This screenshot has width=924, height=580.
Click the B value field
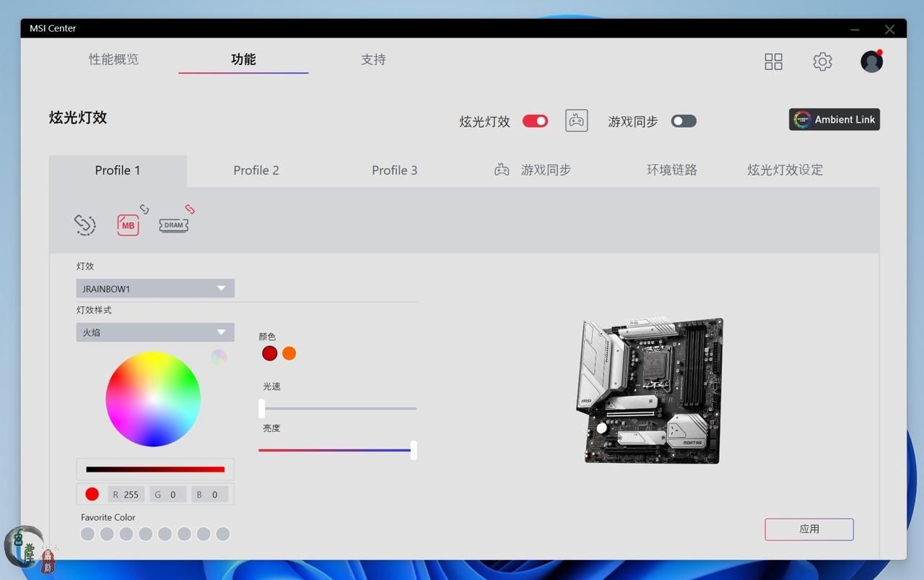[210, 495]
